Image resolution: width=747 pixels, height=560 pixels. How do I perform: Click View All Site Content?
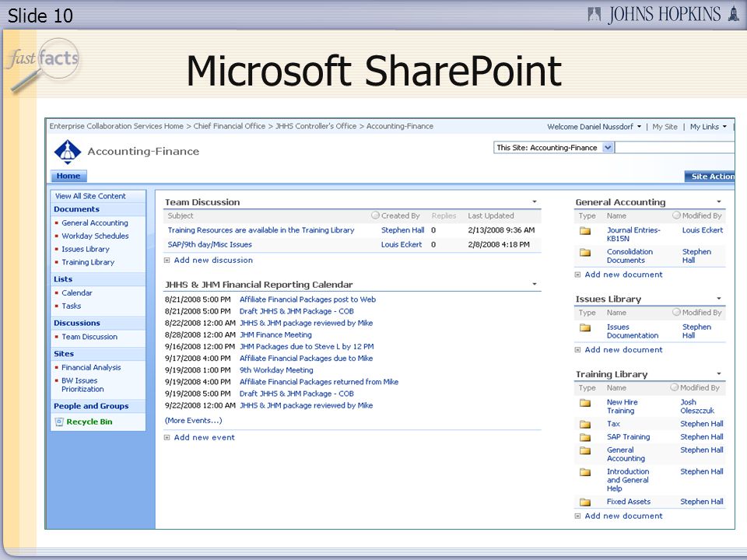90,196
